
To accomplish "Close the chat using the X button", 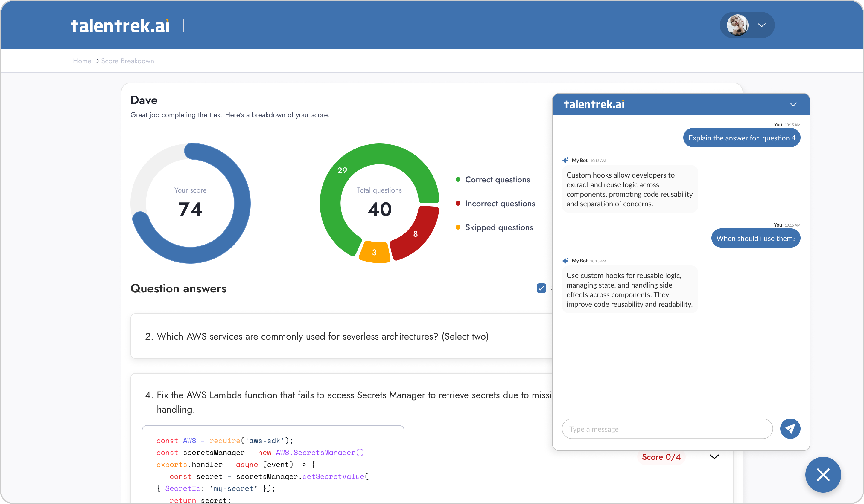I will (x=823, y=474).
